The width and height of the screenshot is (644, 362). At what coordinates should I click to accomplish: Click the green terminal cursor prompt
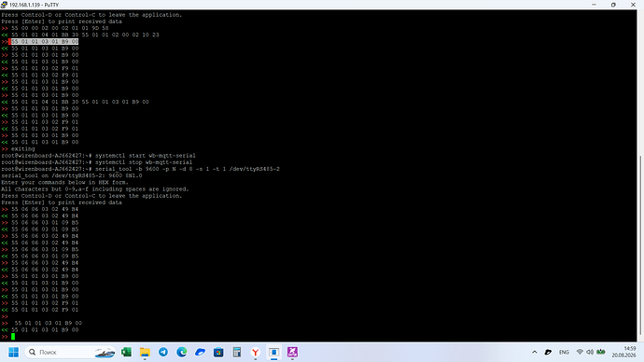(x=13, y=337)
